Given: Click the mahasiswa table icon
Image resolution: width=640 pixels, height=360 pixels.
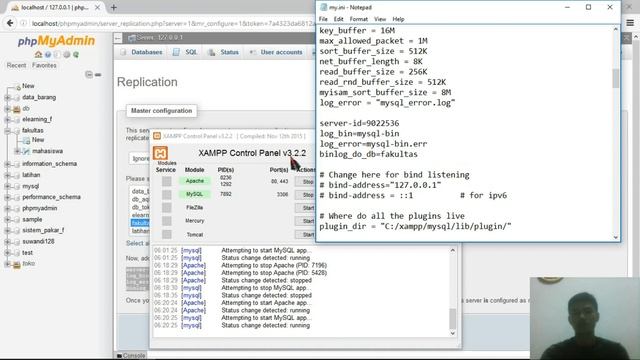Looking at the screenshot, I should 27,151.
